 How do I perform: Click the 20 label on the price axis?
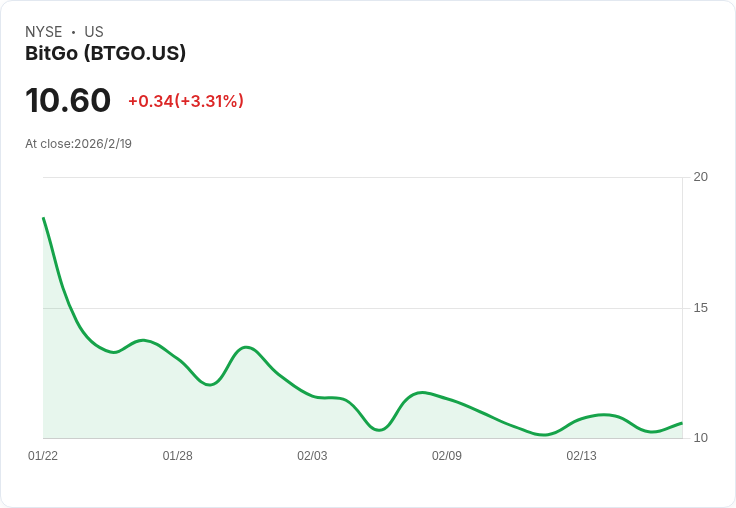pyautogui.click(x=701, y=177)
